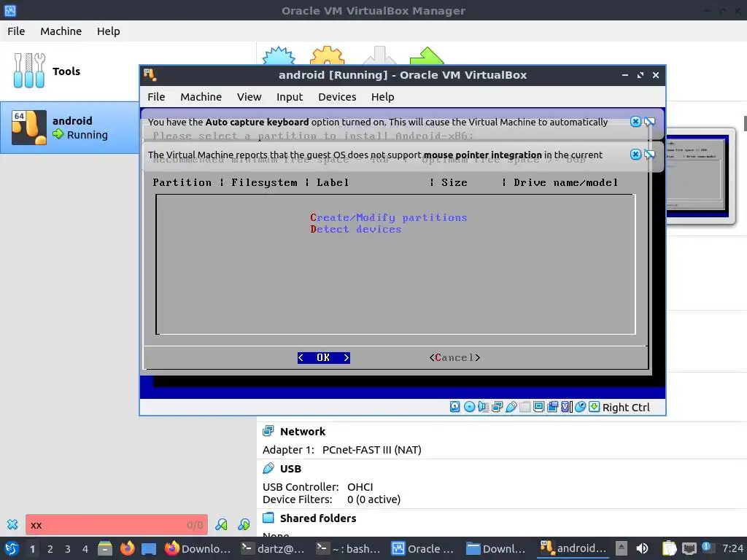Click the show desktop icon in taskbar
Image resolution: width=747 pixels, height=560 pixels.
click(149, 548)
